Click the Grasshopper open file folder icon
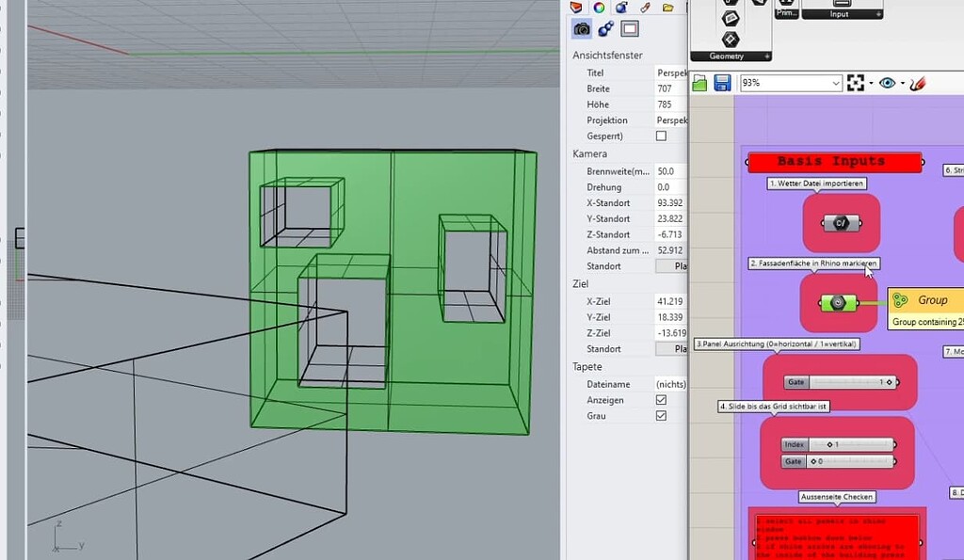This screenshot has width=964, height=560. pyautogui.click(x=700, y=84)
